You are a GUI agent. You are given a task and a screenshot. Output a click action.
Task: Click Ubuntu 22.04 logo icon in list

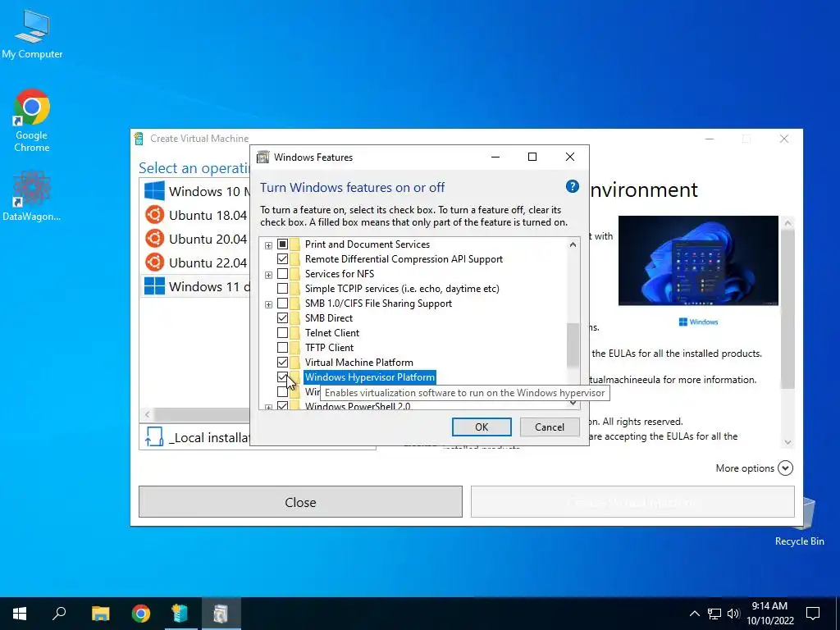click(154, 262)
